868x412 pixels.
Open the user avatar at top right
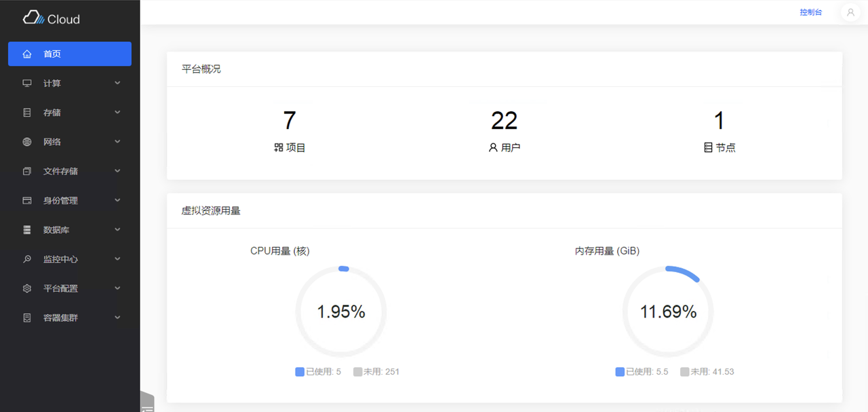pyautogui.click(x=850, y=12)
